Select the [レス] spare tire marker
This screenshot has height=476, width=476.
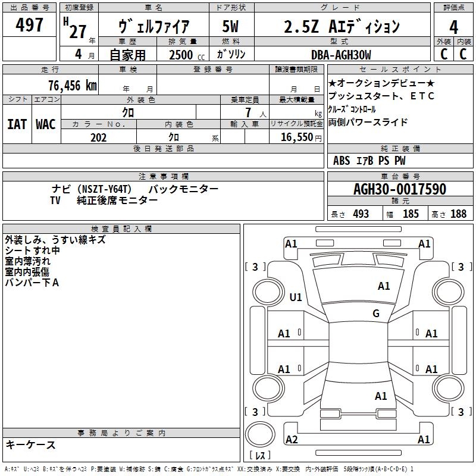[x=260, y=457]
